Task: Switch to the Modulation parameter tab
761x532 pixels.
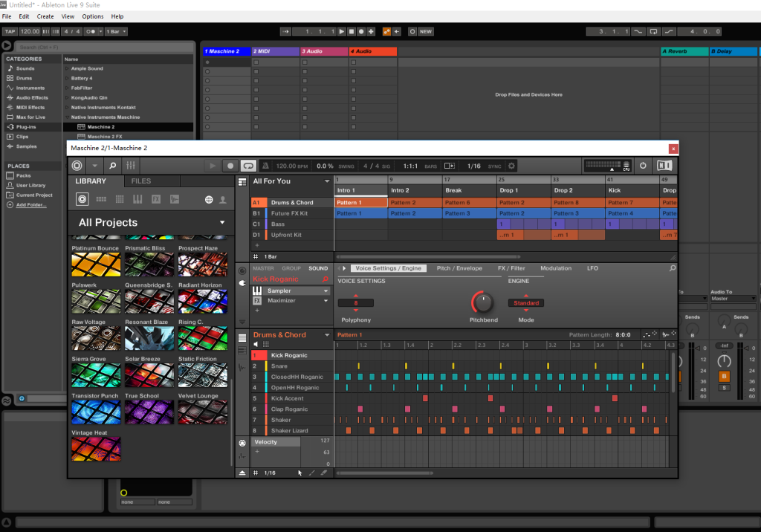Action: pos(556,268)
